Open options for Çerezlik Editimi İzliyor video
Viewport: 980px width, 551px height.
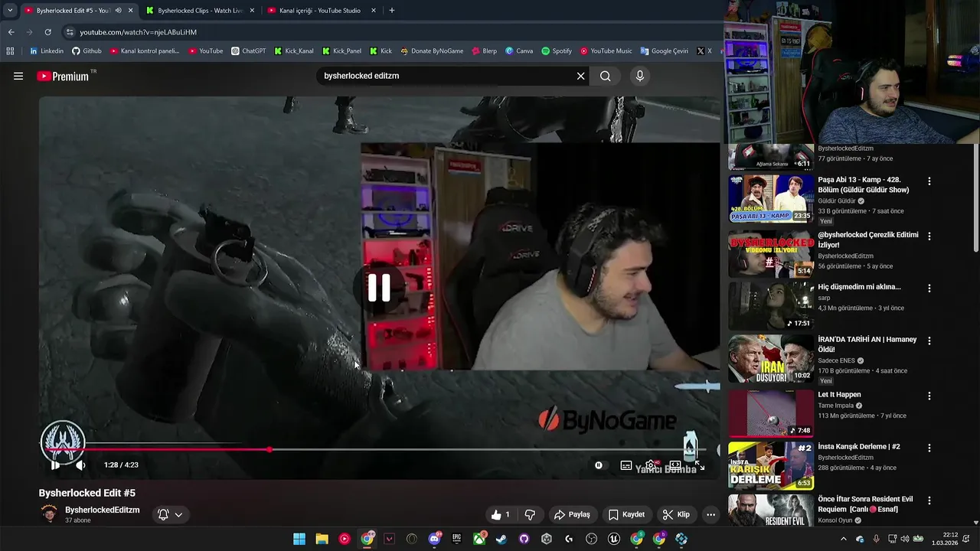929,236
